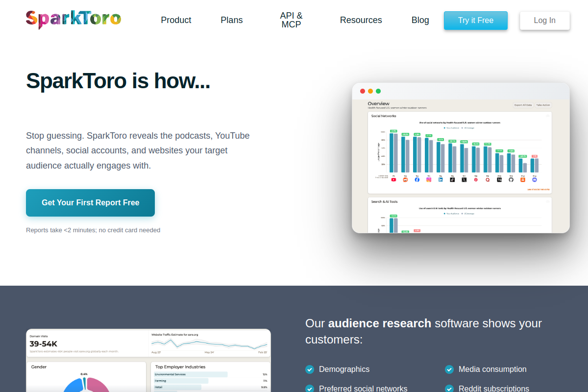Click the website traffic estimate line chart
This screenshot has height=392, width=588.
[x=209, y=343]
